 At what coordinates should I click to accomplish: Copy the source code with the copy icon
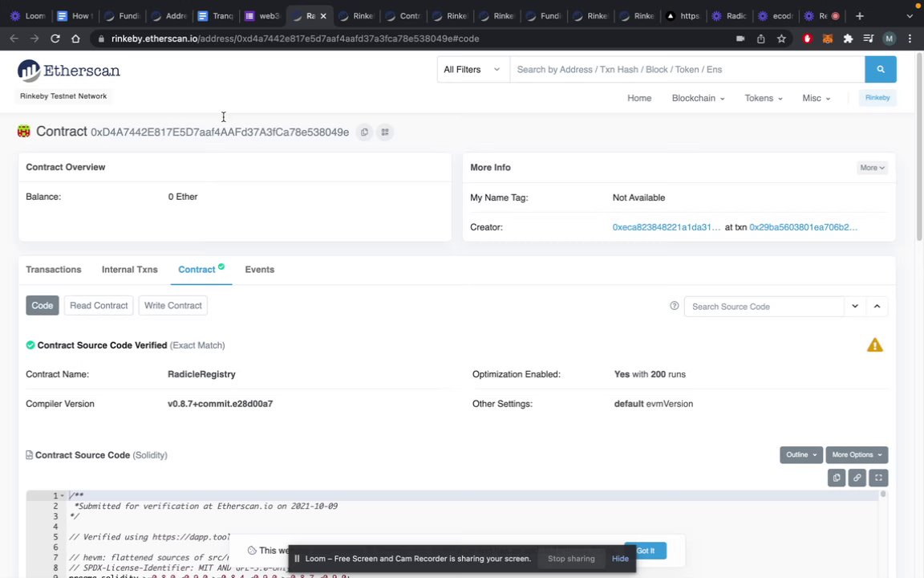pyautogui.click(x=837, y=478)
